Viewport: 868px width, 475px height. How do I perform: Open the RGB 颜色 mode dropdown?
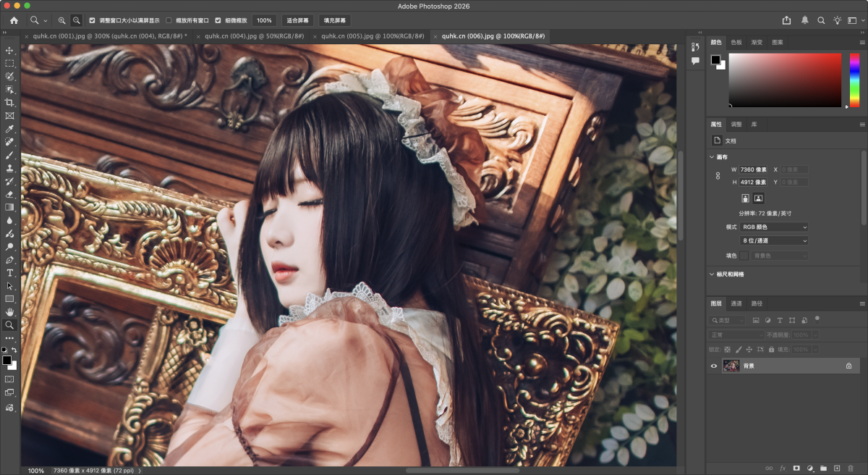[774, 227]
